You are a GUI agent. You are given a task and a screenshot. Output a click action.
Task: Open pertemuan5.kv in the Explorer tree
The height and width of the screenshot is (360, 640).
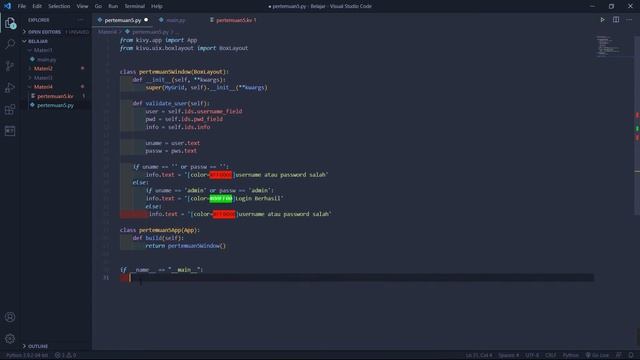tap(55, 96)
